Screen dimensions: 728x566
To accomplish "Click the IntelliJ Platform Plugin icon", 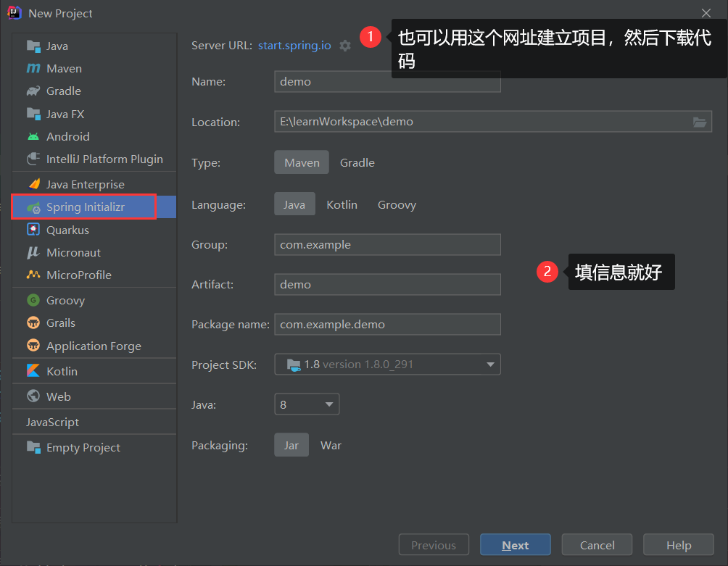I will point(33,159).
